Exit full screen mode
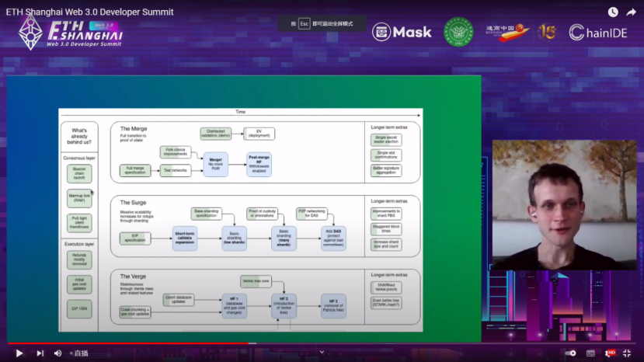Viewport: 644px width, 362px height. tap(630, 353)
